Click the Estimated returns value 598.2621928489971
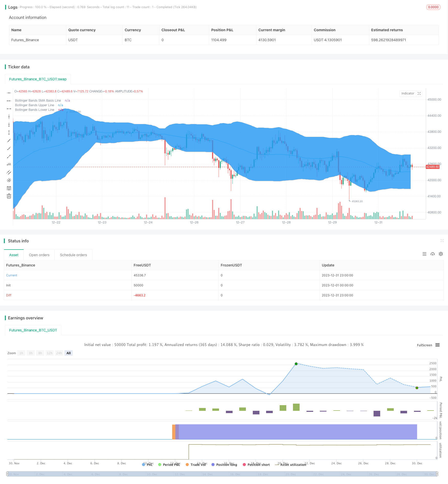 [x=388, y=40]
